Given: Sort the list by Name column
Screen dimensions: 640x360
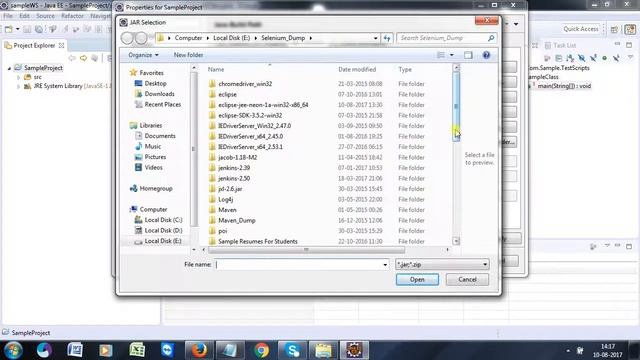Looking at the screenshot, I should coord(216,70).
